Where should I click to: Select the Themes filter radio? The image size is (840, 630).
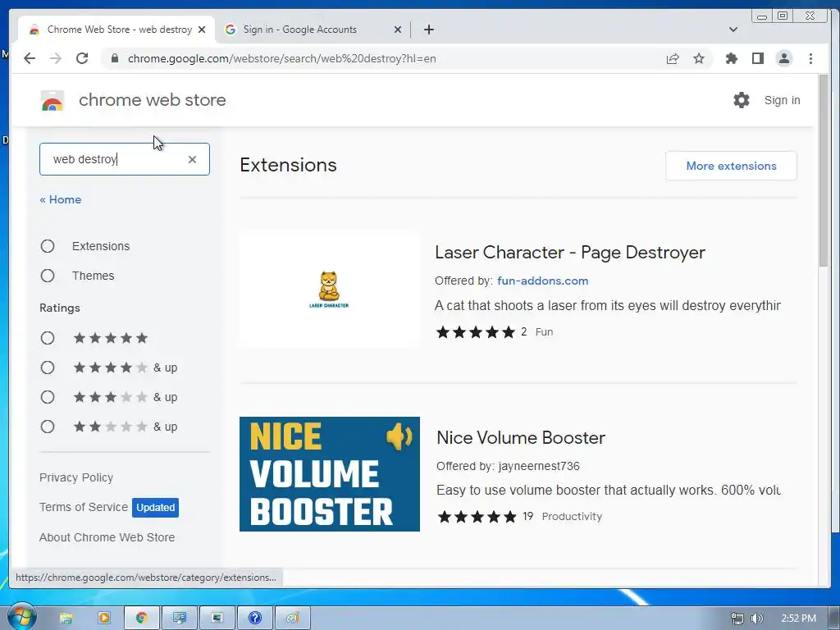pyautogui.click(x=48, y=276)
